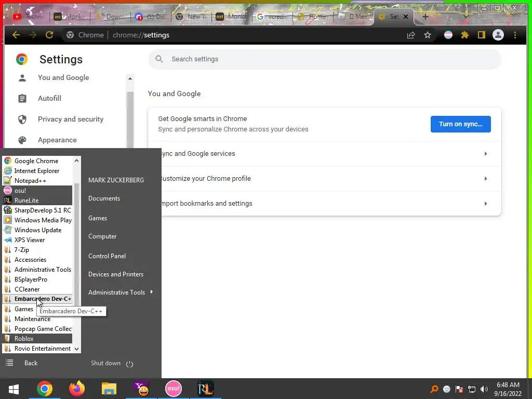Image resolution: width=532 pixels, height=399 pixels.
Task: Expand the Accessories folder
Action: pos(37,259)
